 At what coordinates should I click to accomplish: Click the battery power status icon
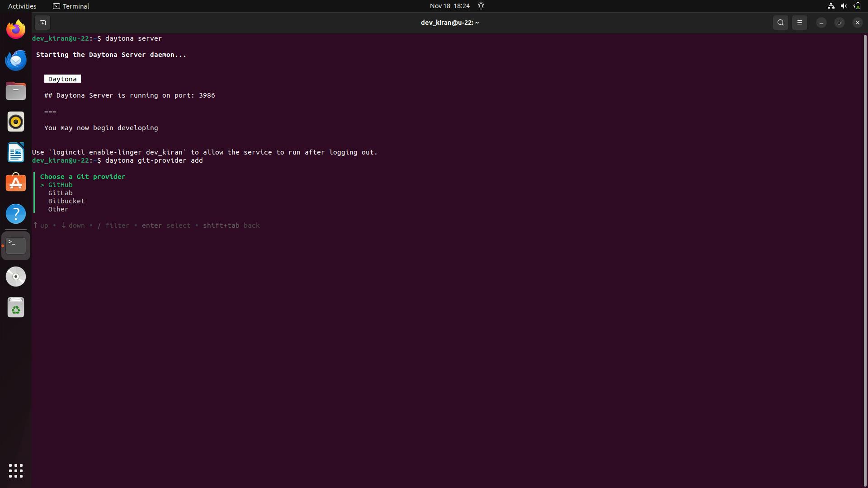[857, 6]
